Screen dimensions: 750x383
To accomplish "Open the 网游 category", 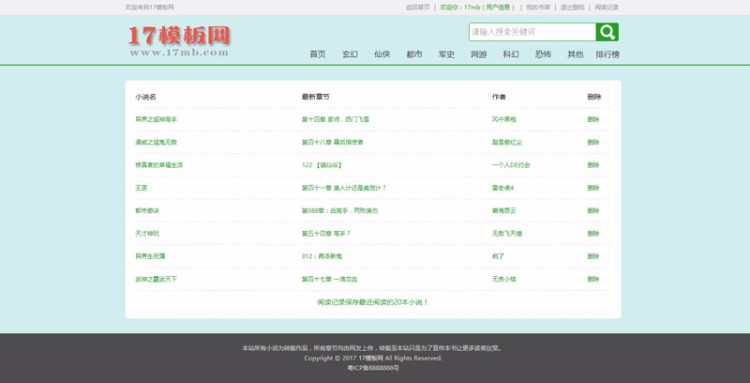I will (478, 55).
